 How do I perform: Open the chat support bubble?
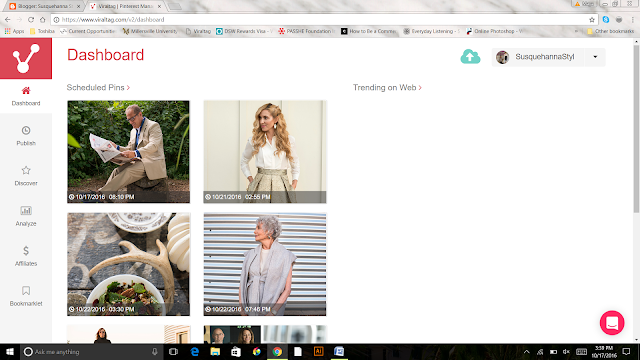(x=612, y=323)
